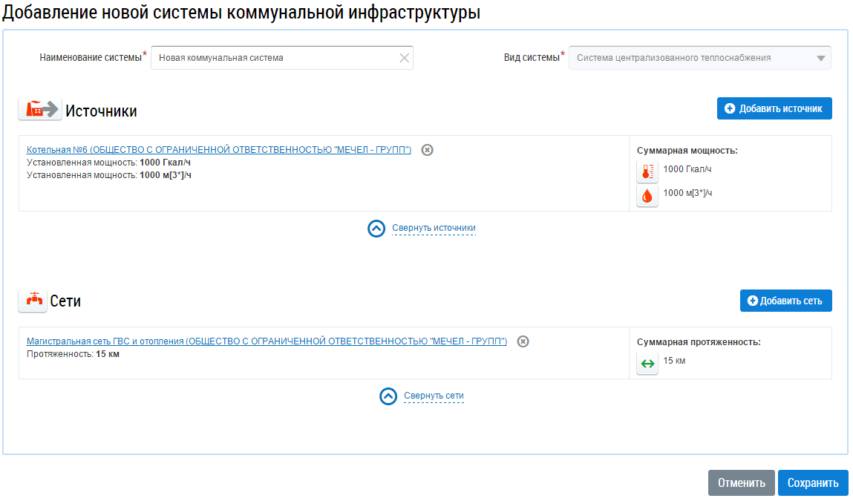
Task: Click the Вид системы label
Action: [532, 58]
